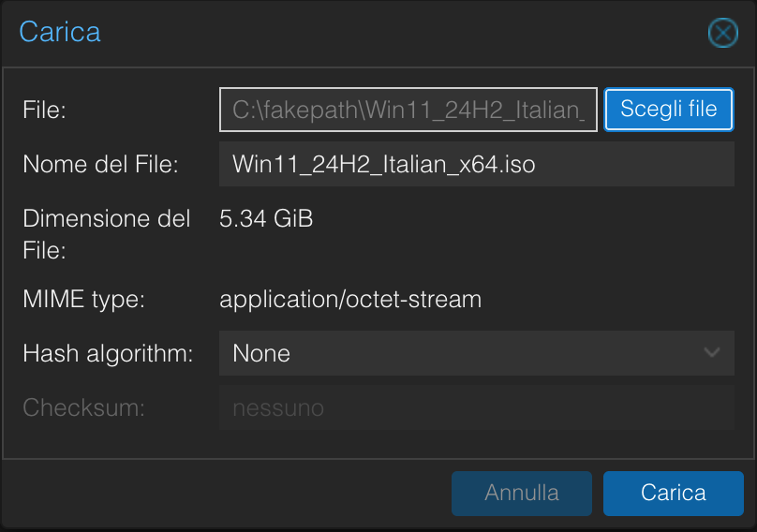Click the '5.34 GiB' file size value
Image resolution: width=757 pixels, height=532 pixels.
[266, 218]
